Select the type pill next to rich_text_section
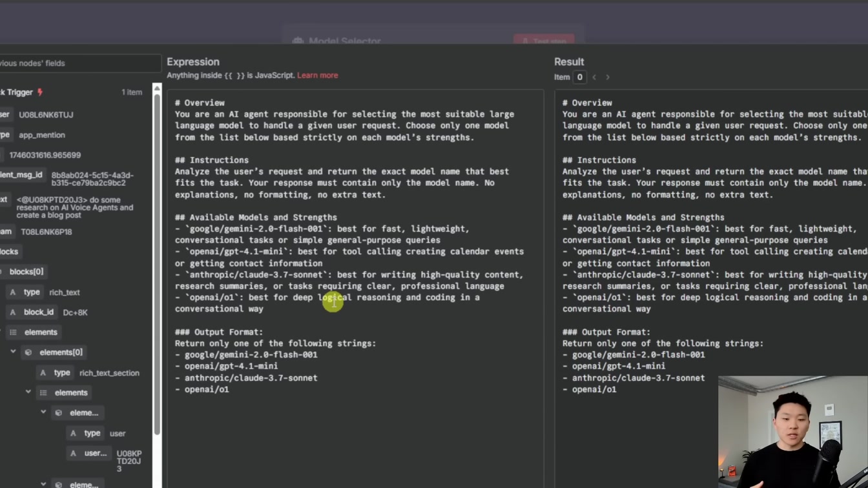This screenshot has width=868, height=488. pos(55,373)
